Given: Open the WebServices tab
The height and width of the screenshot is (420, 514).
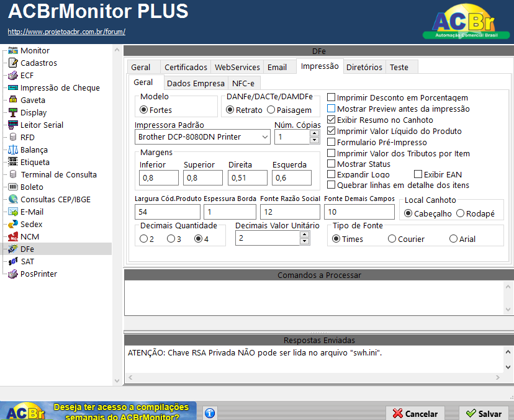Looking at the screenshot, I should tap(237, 67).
